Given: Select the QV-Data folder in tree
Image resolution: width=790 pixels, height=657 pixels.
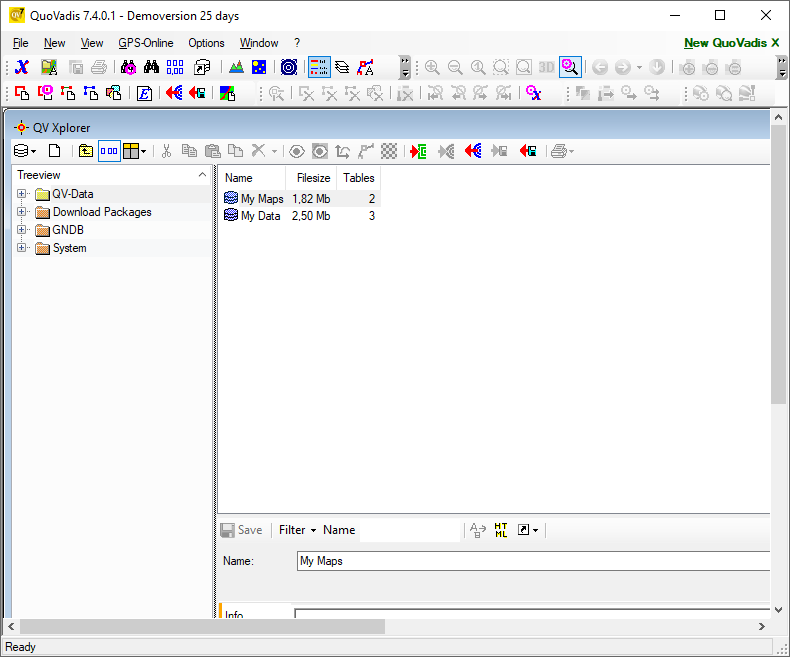Looking at the screenshot, I should [x=73, y=194].
